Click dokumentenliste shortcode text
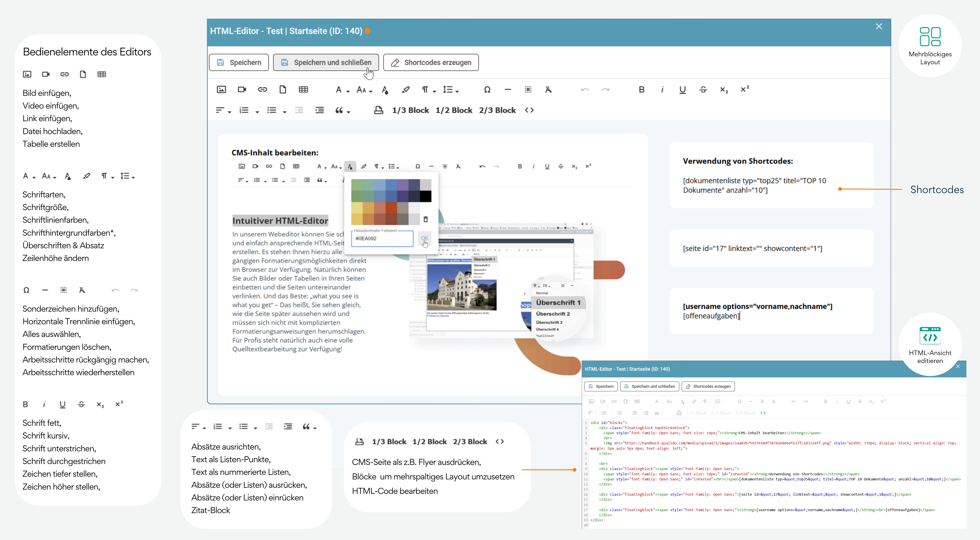980x540 pixels. tap(754, 185)
